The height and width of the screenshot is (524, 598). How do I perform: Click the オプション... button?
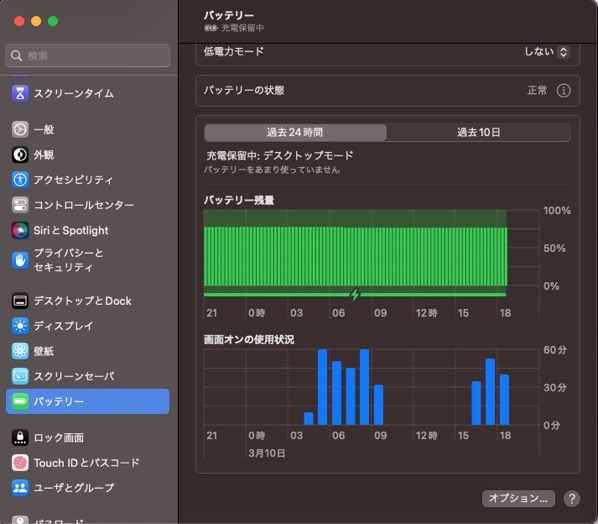tap(518, 498)
